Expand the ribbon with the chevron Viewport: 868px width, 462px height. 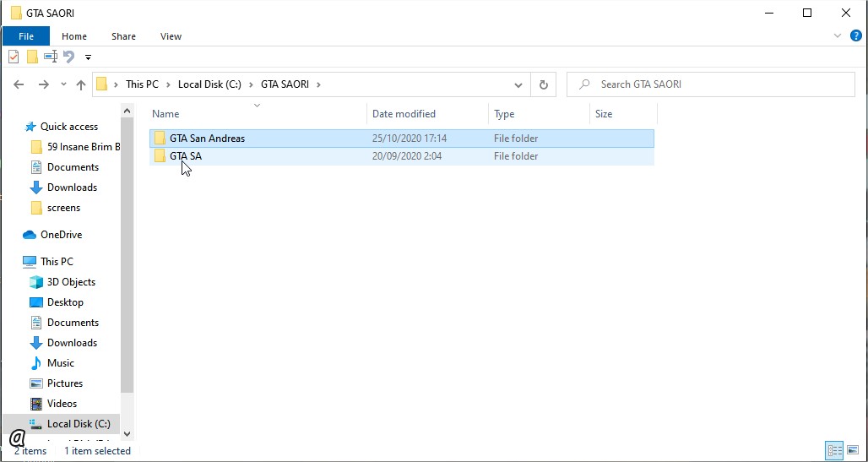click(x=838, y=36)
